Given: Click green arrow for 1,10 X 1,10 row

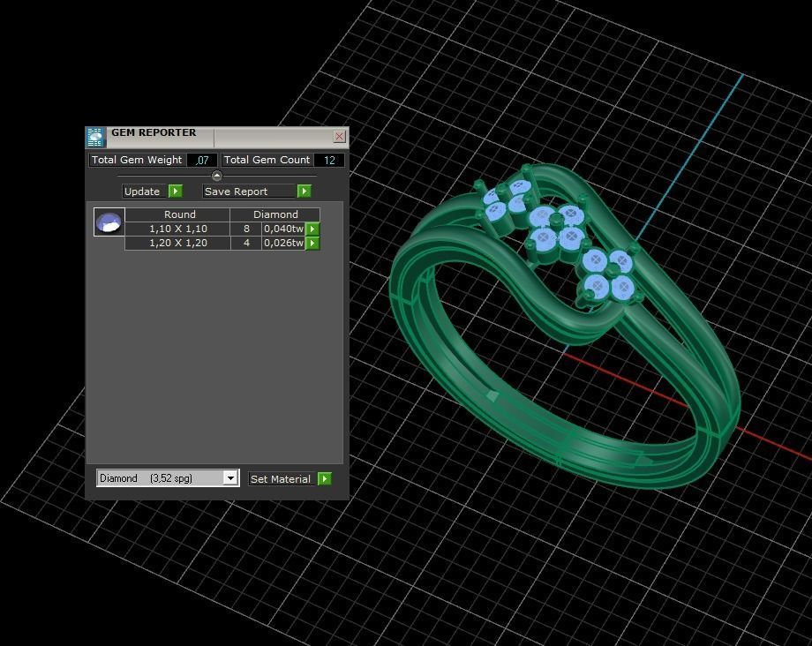Looking at the screenshot, I should 312,229.
